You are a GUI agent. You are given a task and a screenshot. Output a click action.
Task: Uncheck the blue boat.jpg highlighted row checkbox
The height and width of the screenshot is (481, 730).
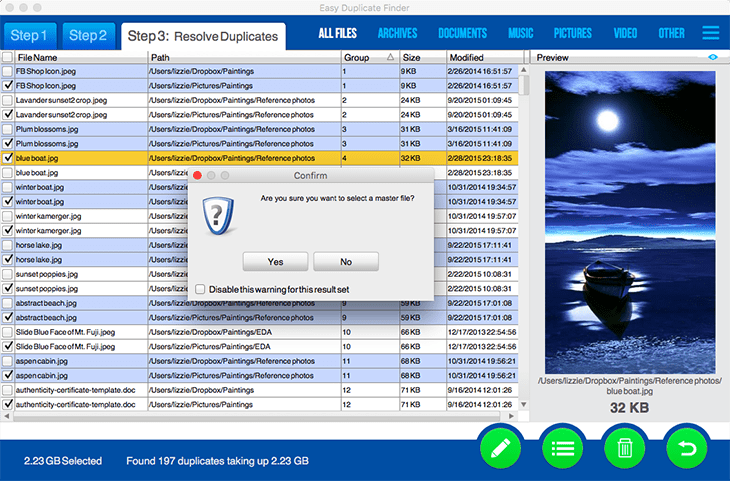coord(8,158)
